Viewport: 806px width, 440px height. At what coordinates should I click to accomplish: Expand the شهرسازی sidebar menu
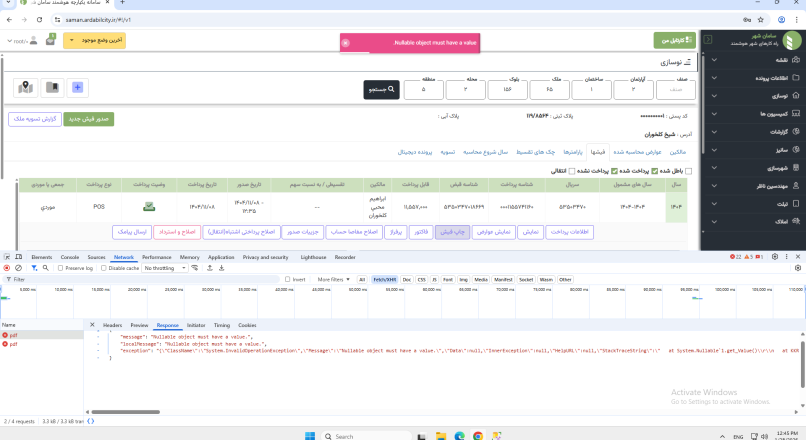pos(753,168)
